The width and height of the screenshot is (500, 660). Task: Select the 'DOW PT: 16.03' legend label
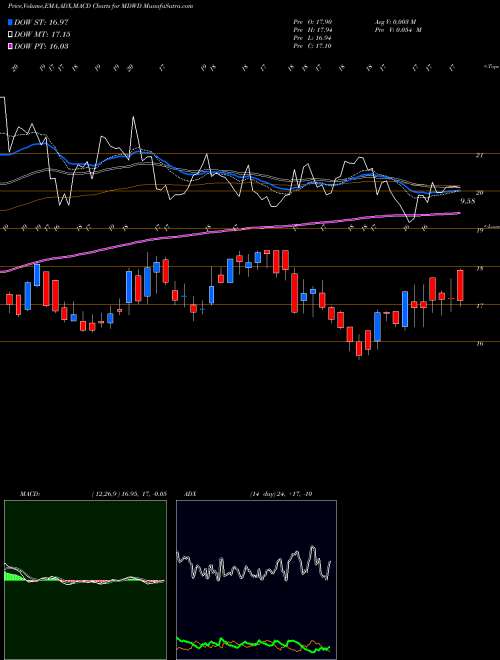41,47
